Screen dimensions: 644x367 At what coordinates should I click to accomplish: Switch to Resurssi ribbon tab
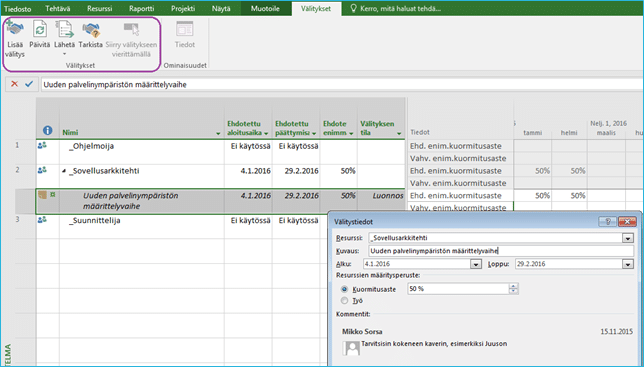(x=99, y=9)
